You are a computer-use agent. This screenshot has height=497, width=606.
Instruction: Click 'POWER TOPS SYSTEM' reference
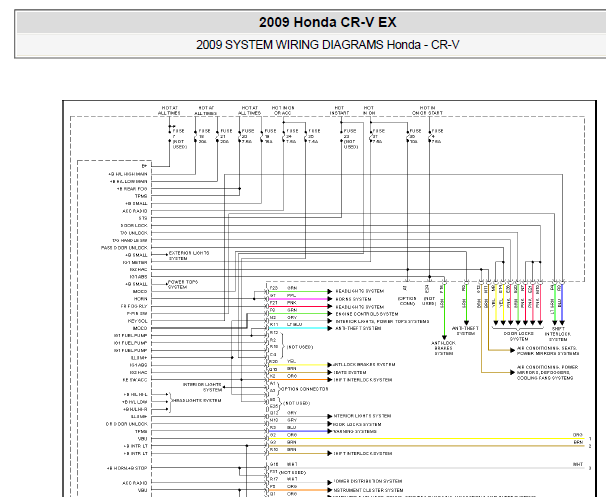183,284
